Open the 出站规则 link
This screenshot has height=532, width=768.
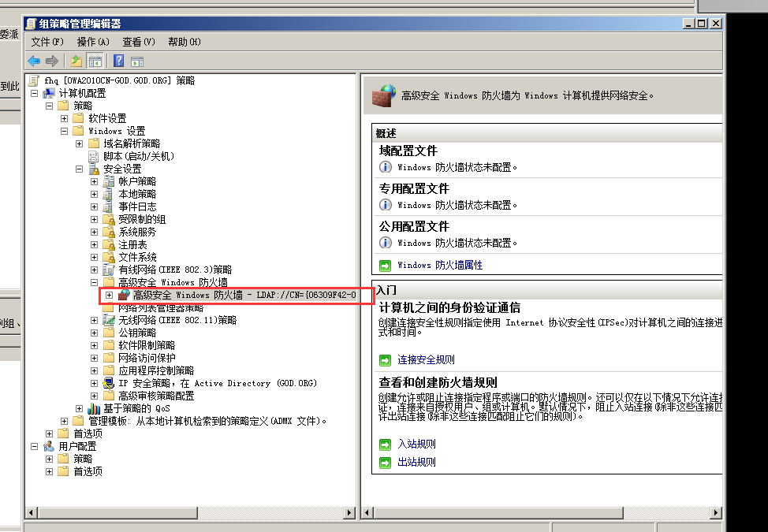coord(416,463)
